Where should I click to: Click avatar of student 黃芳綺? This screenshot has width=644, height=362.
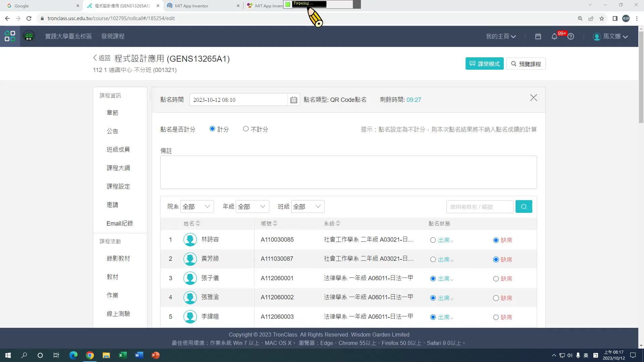coord(190,259)
